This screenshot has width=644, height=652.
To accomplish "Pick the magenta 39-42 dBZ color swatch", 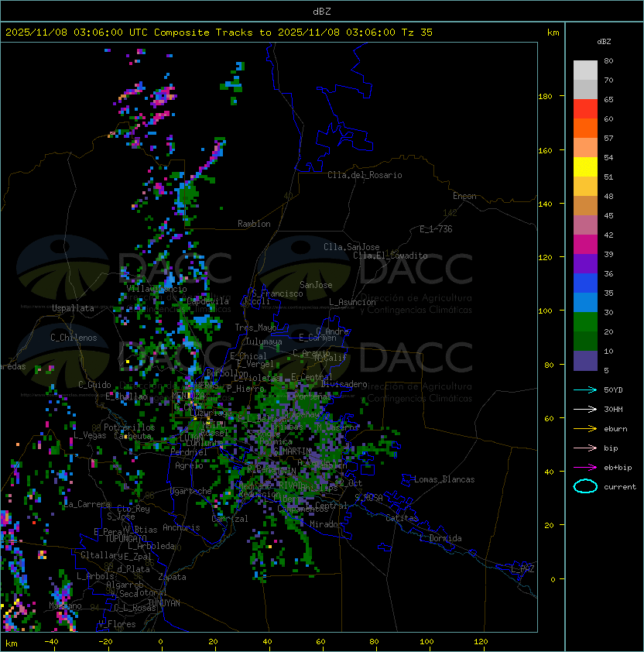I will tap(585, 245).
